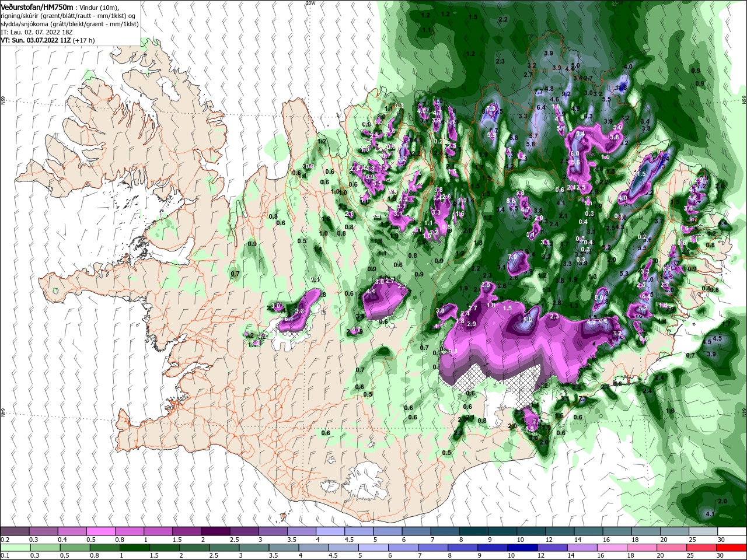Click the 'slydda/snjókoma' legend description line
747x560 pixels.
point(69,24)
